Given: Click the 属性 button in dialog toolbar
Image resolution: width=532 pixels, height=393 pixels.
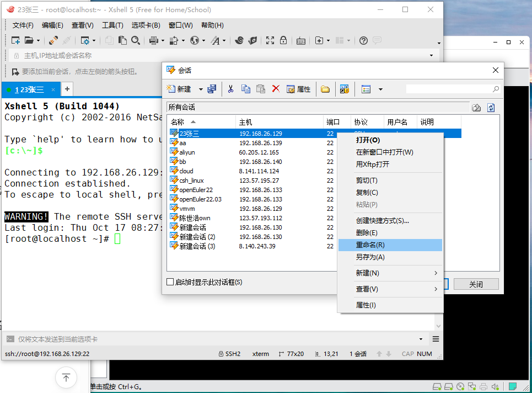Looking at the screenshot, I should [299, 89].
